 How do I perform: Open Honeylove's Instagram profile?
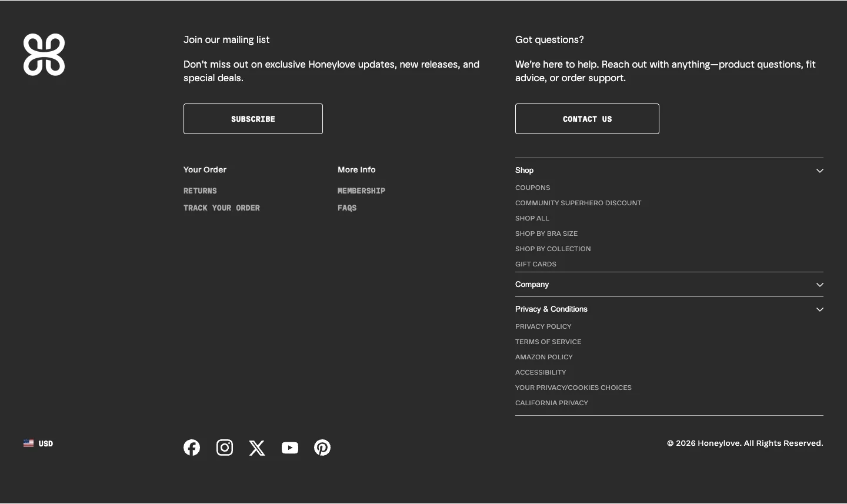tap(225, 448)
